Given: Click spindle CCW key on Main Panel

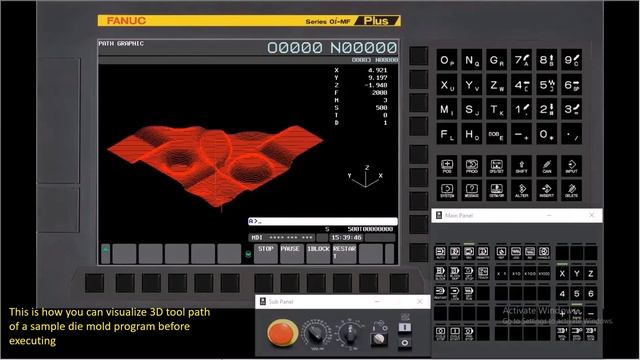Looking at the screenshot, I should pos(591,333).
